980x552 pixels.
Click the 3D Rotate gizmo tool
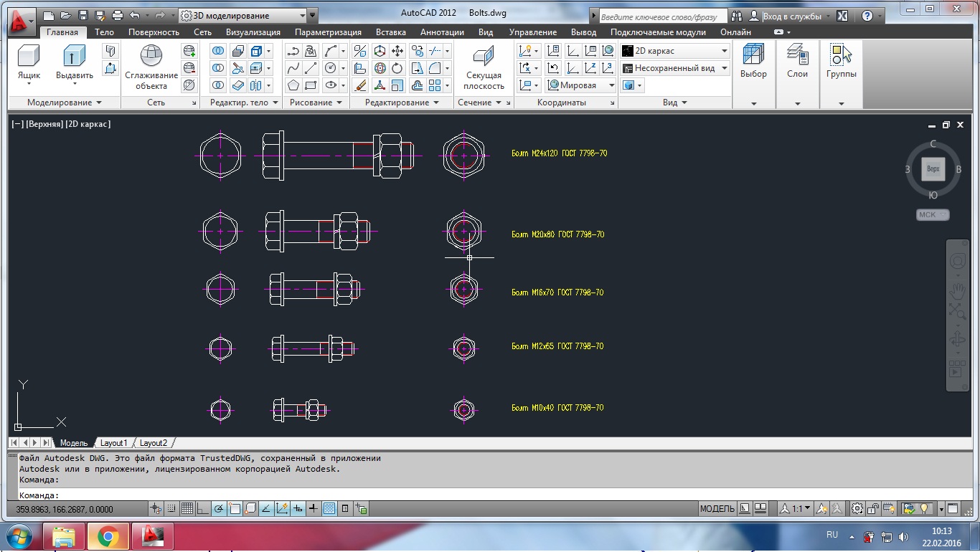tap(379, 68)
